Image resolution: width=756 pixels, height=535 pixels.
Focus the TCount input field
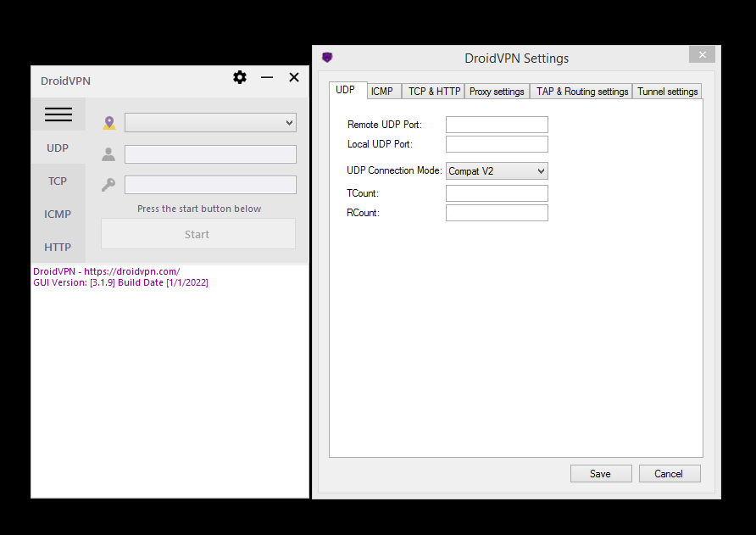pyautogui.click(x=497, y=193)
